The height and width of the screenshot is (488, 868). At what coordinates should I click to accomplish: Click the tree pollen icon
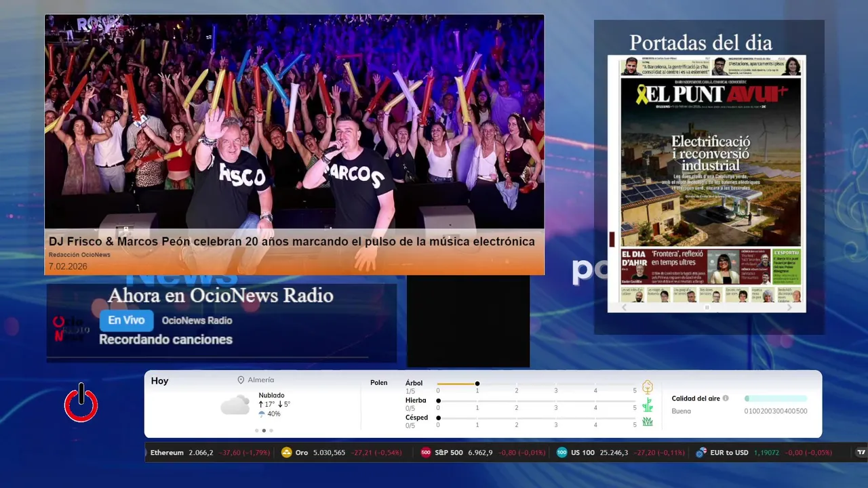point(648,387)
